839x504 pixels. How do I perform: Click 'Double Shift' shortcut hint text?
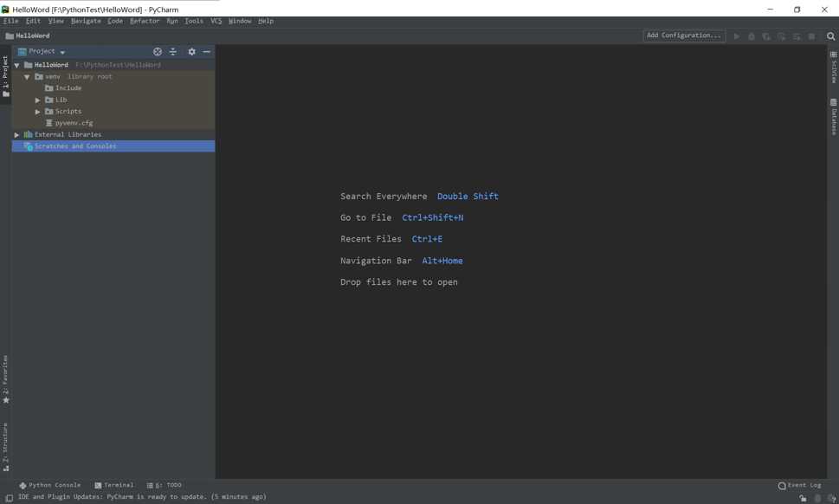tap(468, 197)
